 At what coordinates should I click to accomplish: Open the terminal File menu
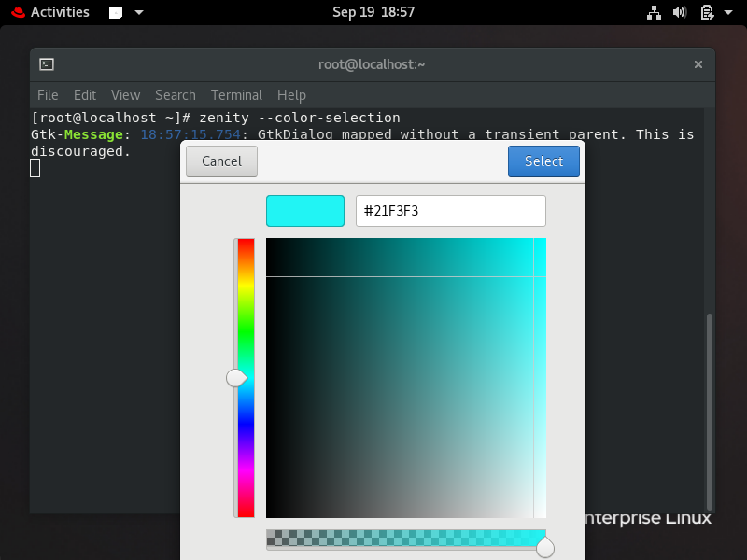[x=48, y=95]
